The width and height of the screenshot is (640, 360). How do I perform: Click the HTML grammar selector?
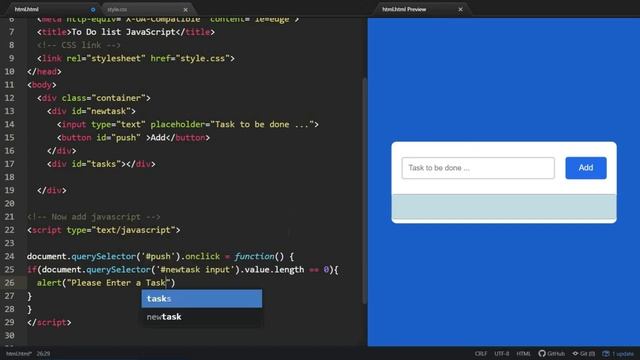pos(523,353)
